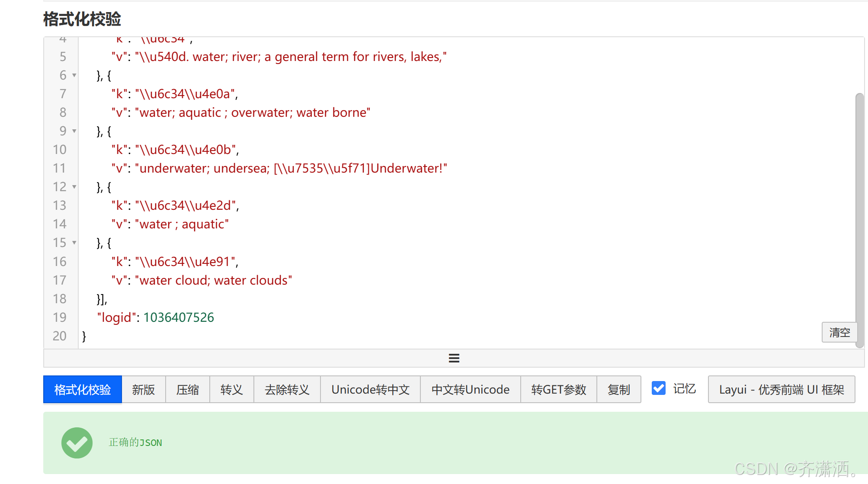Click the text "water ; aquatic" on line 14
The width and height of the screenshot is (868, 484).
click(182, 224)
